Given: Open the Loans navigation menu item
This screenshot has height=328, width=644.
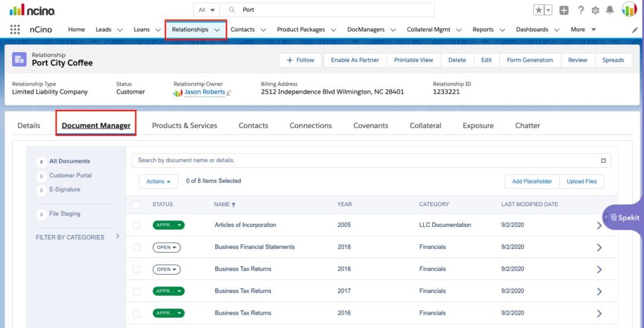Looking at the screenshot, I should point(142,30).
